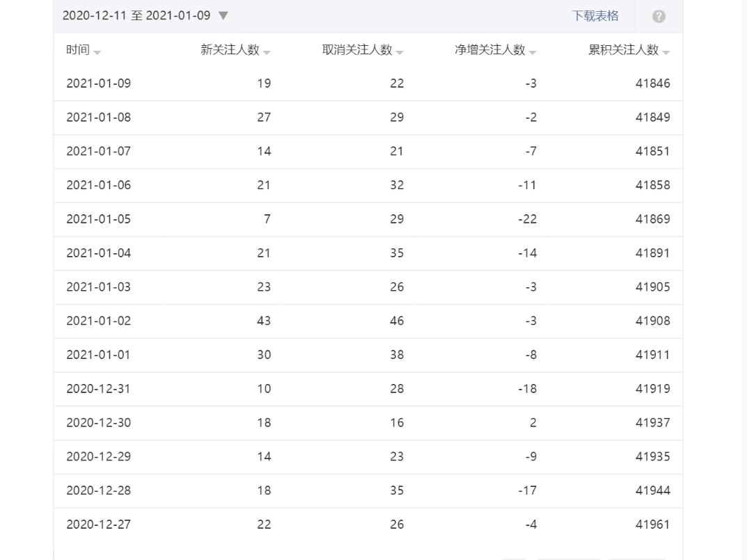Click cumulative followers value 41937

(652, 423)
